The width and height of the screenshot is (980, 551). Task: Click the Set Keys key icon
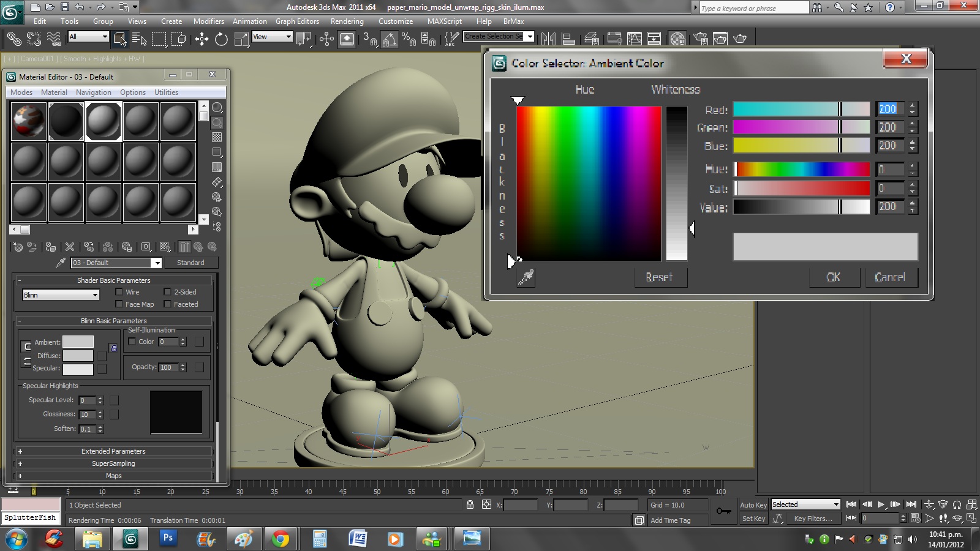pos(723,511)
